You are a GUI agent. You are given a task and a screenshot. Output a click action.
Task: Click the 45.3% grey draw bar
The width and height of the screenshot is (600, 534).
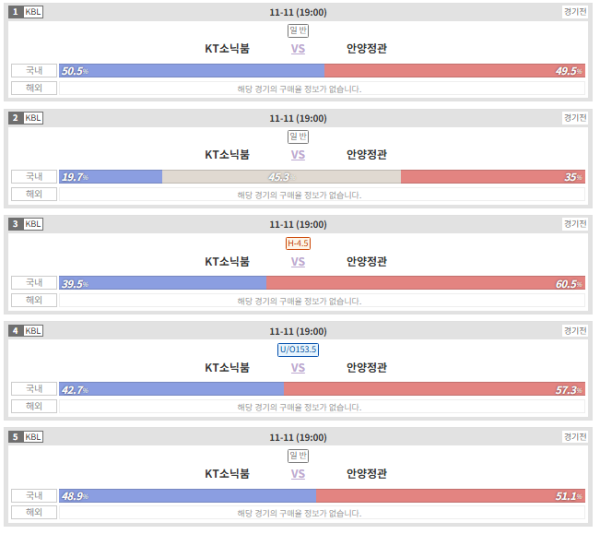(282, 177)
